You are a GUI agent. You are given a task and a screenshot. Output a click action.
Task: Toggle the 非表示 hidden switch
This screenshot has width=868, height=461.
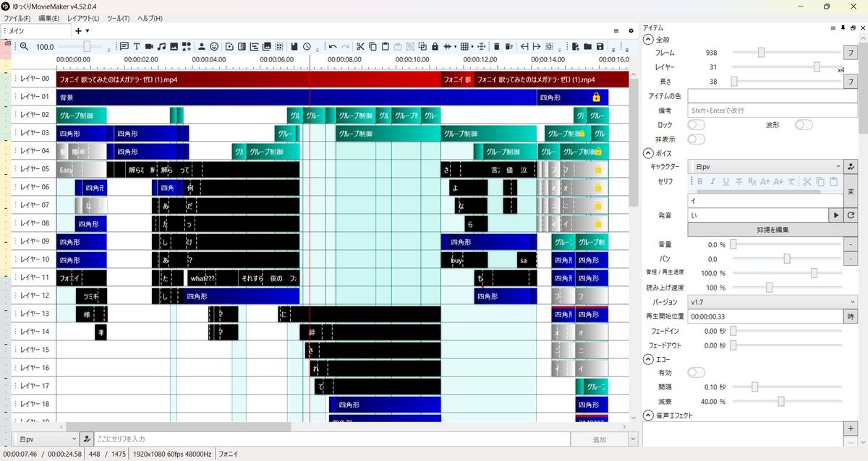tap(696, 139)
